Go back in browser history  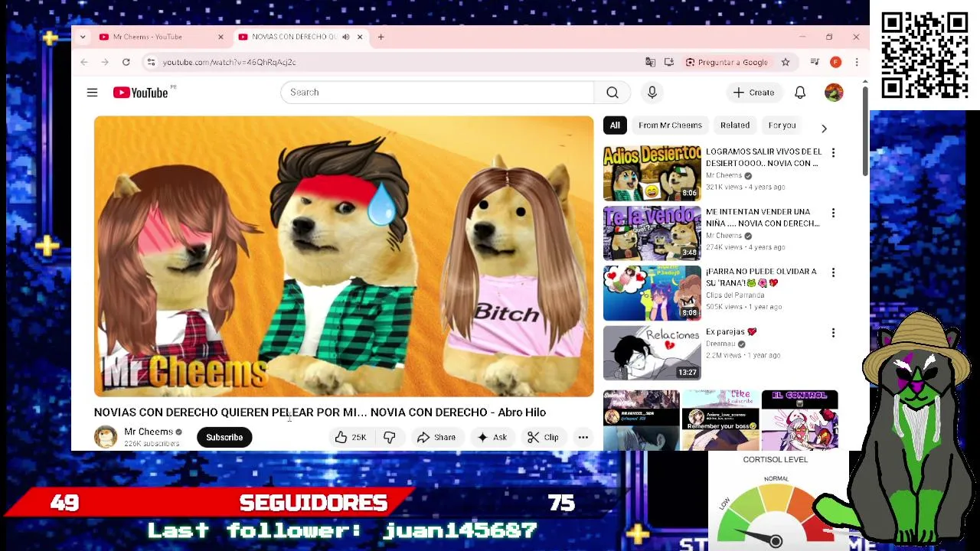[84, 62]
